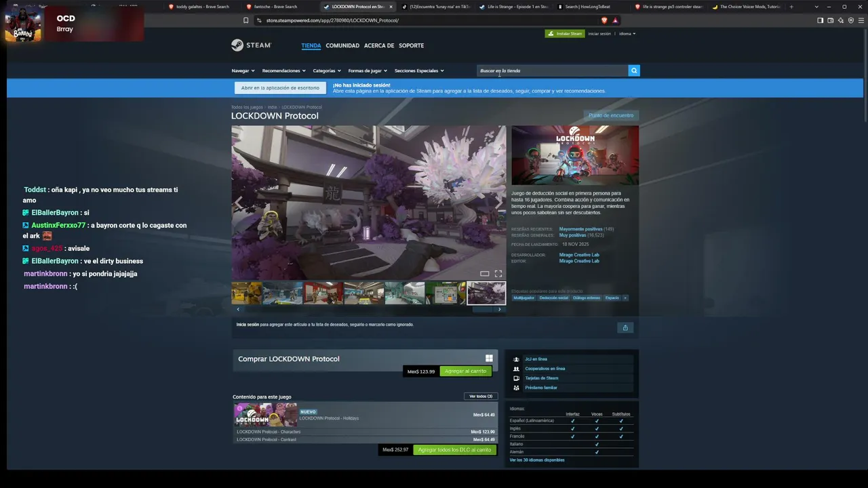Image resolution: width=868 pixels, height=488 pixels.
Task: Open the idioma language dropdown
Action: (627, 34)
